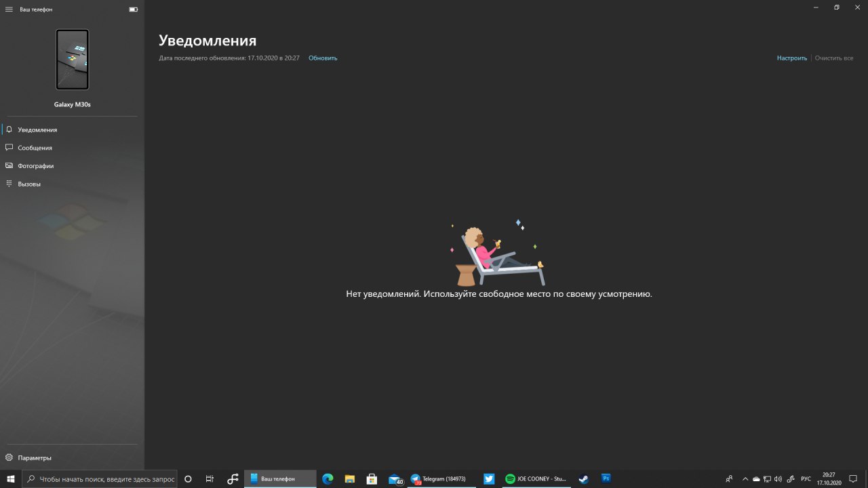
Task: Open Параметры settings at sidebar bottom
Action: pos(72,457)
